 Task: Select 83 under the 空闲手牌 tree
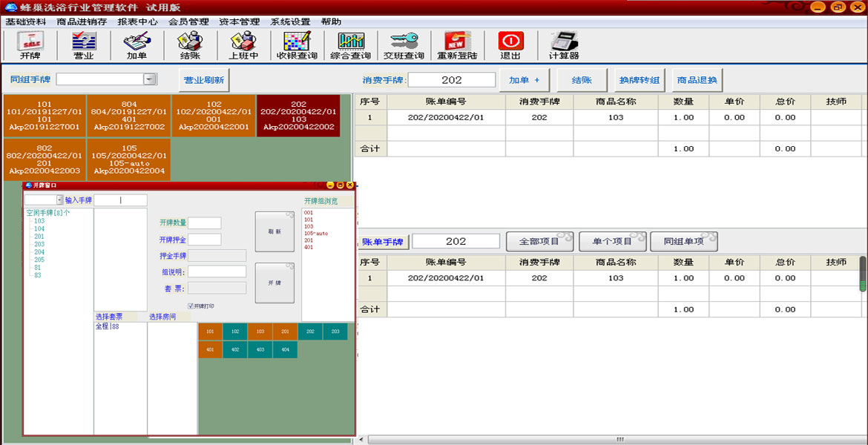38,275
